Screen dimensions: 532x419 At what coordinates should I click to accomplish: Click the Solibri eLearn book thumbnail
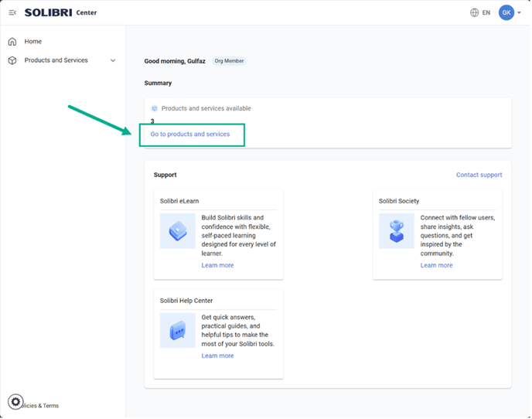pyautogui.click(x=177, y=230)
